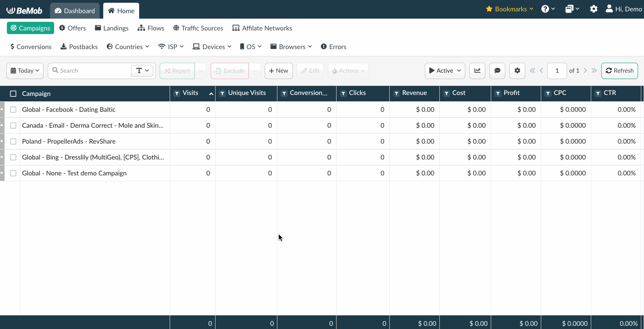This screenshot has height=329, width=644.
Task: Go to Offers section
Action: [x=72, y=28]
